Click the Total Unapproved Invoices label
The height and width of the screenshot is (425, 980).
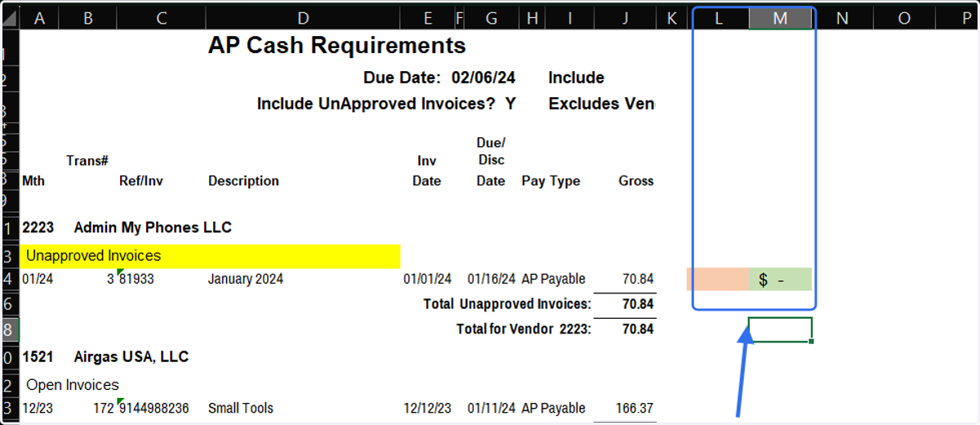pyautogui.click(x=506, y=304)
